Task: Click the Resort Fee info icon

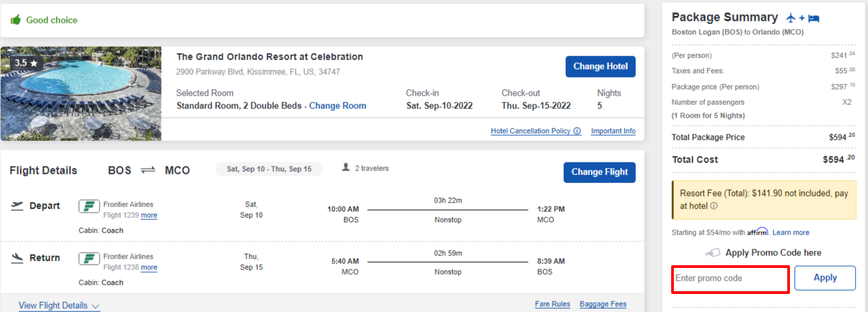Action: [714, 206]
